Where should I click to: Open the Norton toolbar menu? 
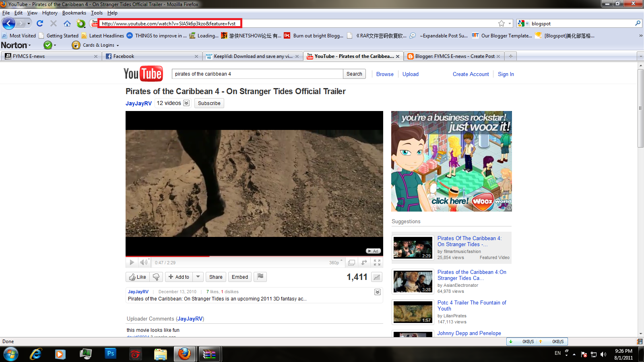coord(16,45)
